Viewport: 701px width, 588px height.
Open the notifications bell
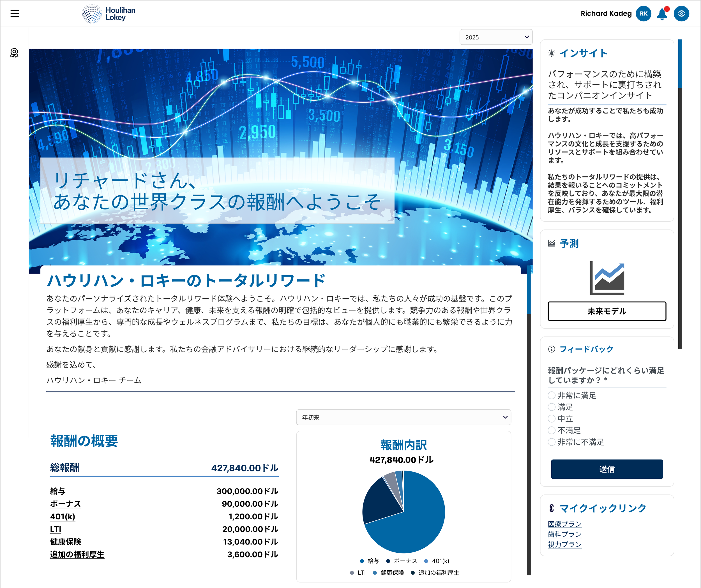point(662,14)
